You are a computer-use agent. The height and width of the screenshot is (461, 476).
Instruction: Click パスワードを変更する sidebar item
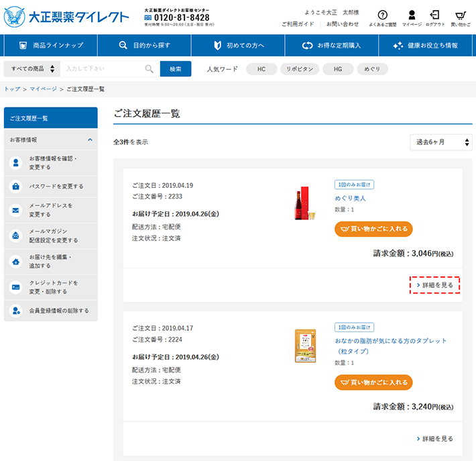click(x=51, y=187)
